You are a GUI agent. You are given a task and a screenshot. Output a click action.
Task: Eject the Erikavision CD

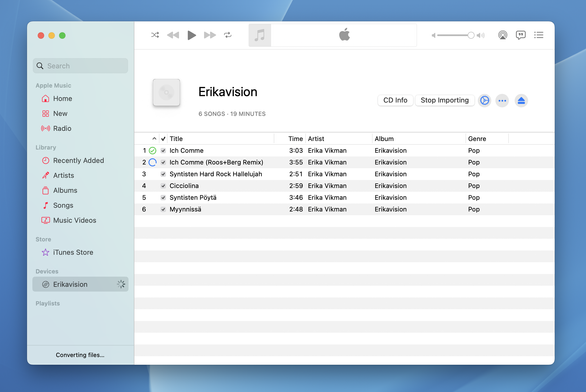[521, 101]
